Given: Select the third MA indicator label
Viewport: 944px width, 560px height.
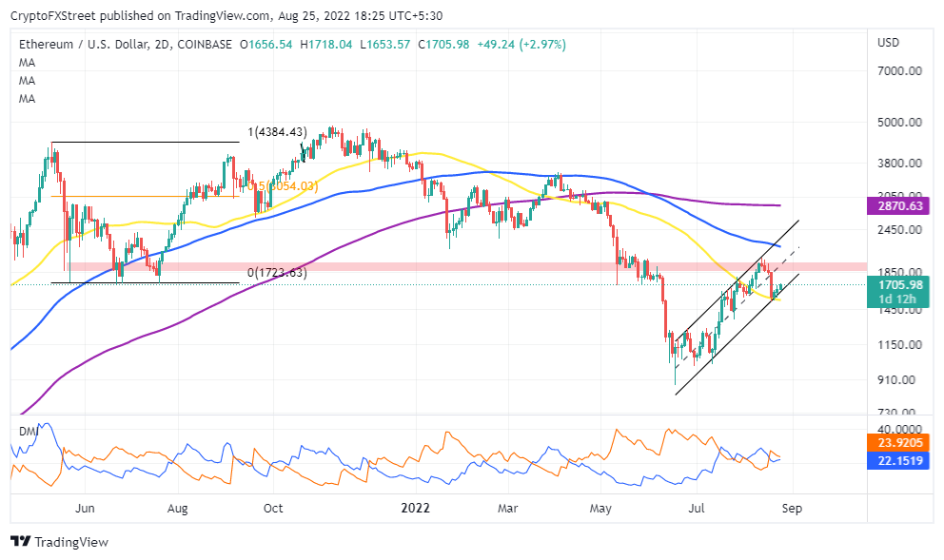Looking at the screenshot, I should [x=27, y=99].
